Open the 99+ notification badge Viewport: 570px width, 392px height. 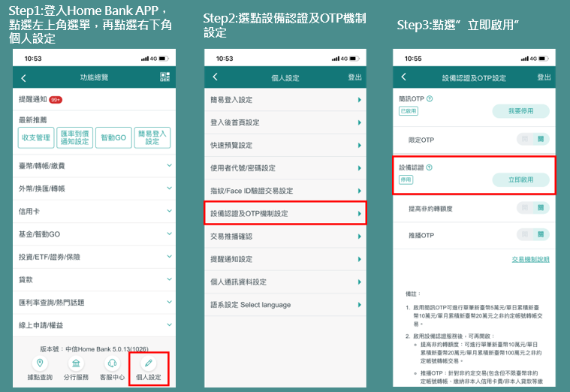click(56, 100)
